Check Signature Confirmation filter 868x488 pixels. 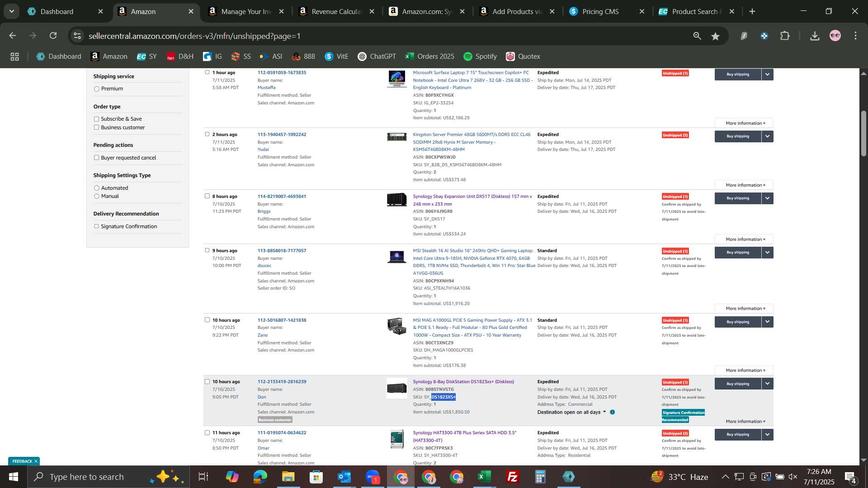pyautogui.click(x=96, y=226)
